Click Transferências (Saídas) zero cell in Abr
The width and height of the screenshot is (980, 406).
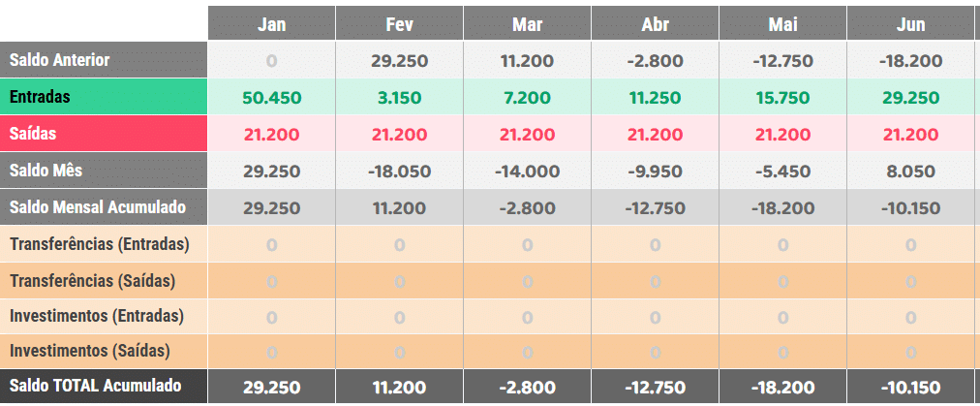(655, 281)
